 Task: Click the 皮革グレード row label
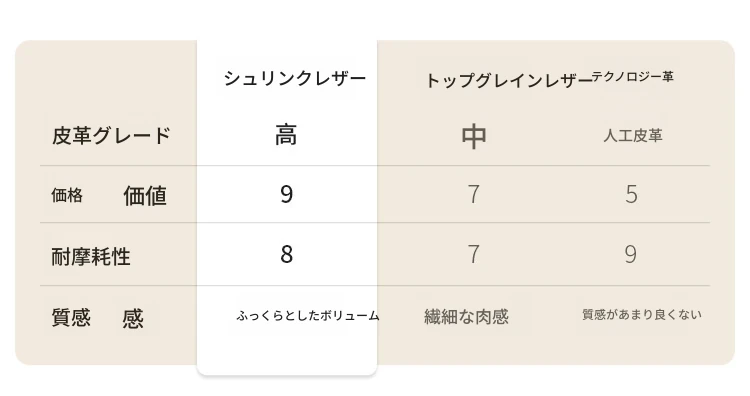click(111, 136)
